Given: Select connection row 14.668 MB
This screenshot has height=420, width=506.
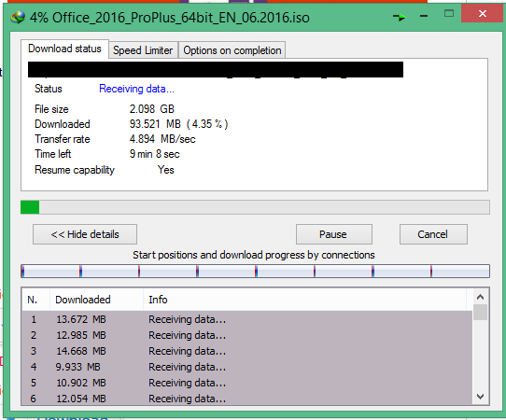Looking at the screenshot, I should pos(247,351).
